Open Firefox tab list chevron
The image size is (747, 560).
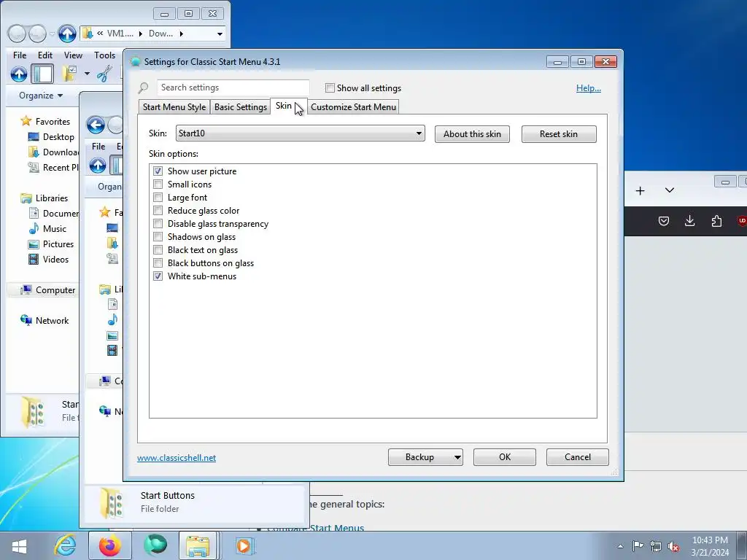670,190
